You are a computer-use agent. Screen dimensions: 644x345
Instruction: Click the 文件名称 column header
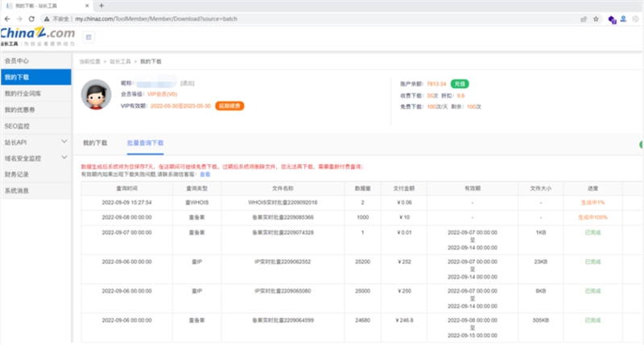coord(283,188)
